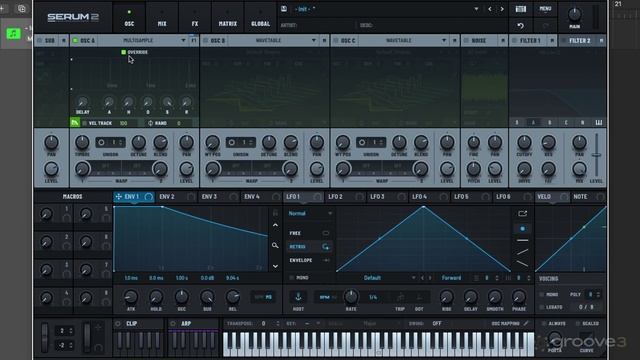Load the next preset with right arrow
Viewport: 640px width, 360px height.
click(502, 9)
